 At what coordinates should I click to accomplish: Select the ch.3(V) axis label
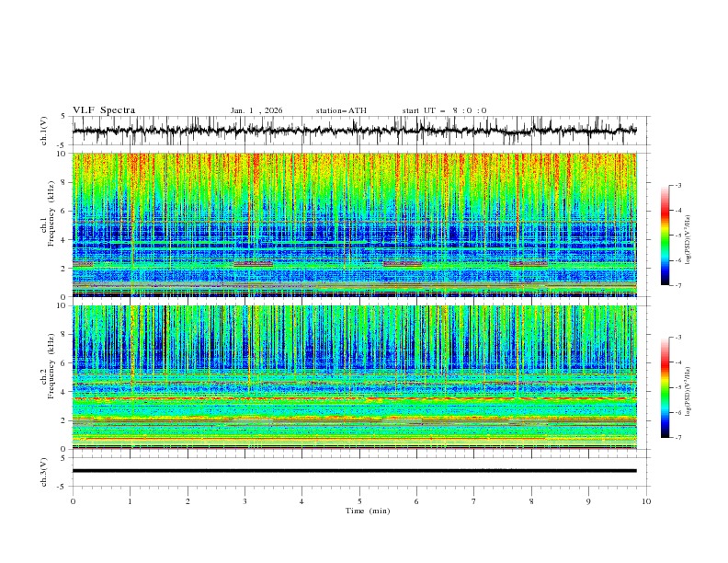(44, 472)
